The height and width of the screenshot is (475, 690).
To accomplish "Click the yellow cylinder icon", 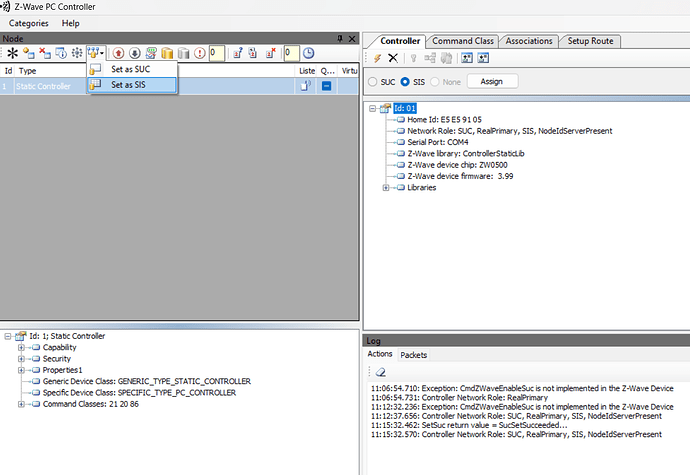I will coord(167,53).
